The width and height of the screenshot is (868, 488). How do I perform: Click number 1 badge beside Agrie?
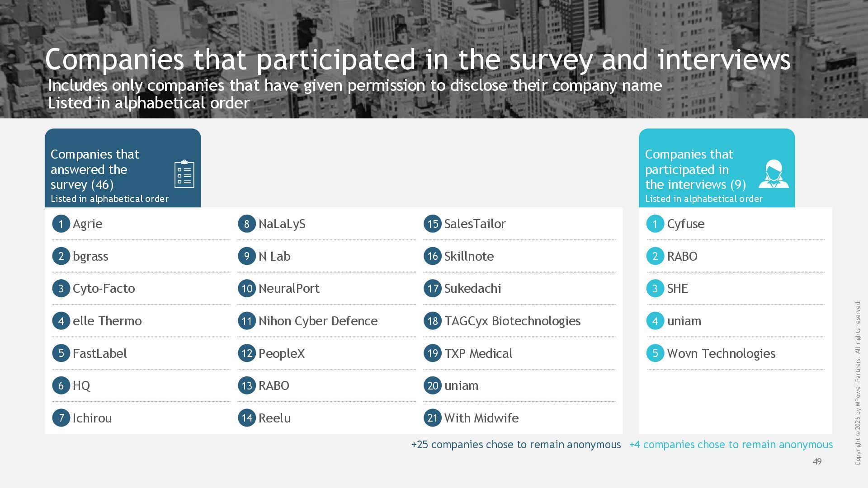pos(61,224)
